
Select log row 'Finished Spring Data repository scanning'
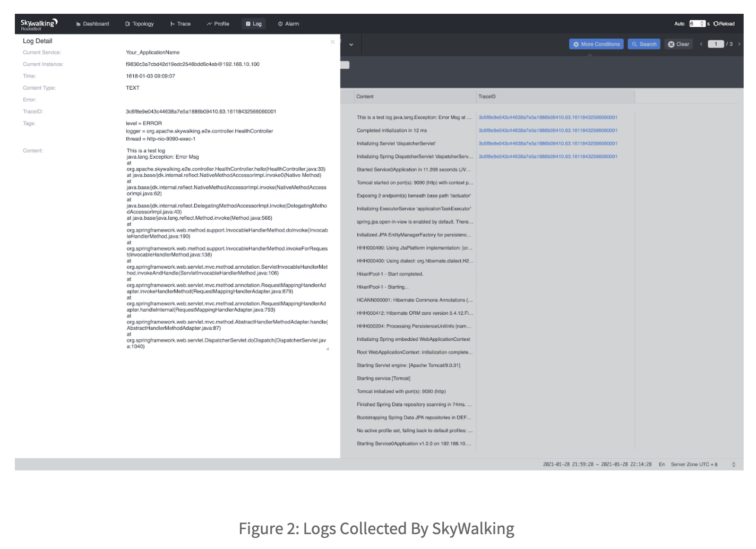click(414, 405)
